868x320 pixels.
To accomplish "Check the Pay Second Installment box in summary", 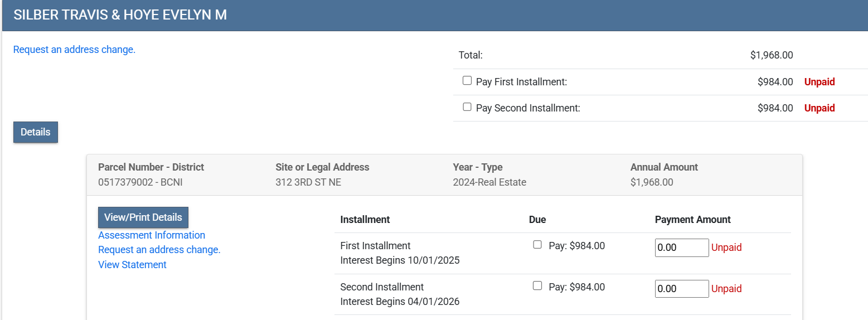I will pyautogui.click(x=467, y=107).
